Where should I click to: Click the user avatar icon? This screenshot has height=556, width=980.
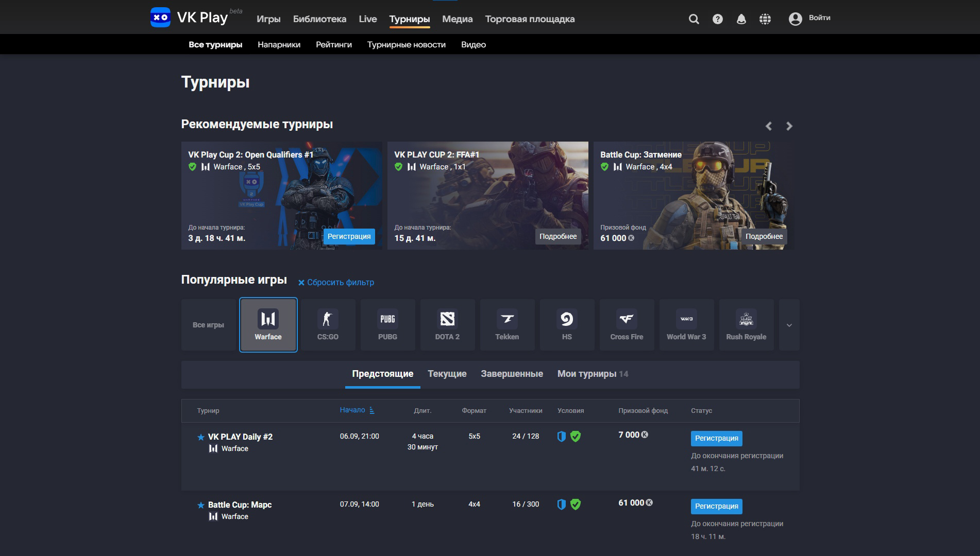pyautogui.click(x=796, y=19)
